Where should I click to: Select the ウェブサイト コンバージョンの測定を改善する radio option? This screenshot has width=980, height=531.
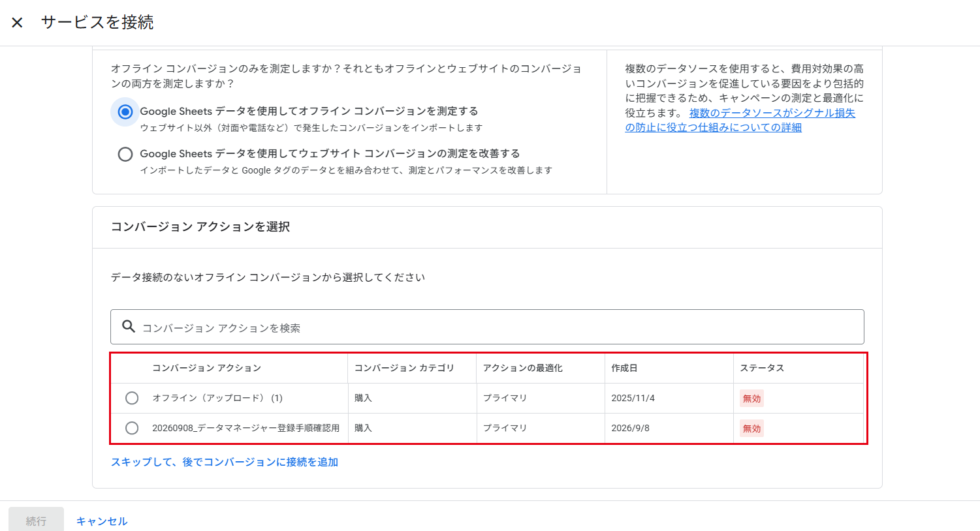[125, 154]
